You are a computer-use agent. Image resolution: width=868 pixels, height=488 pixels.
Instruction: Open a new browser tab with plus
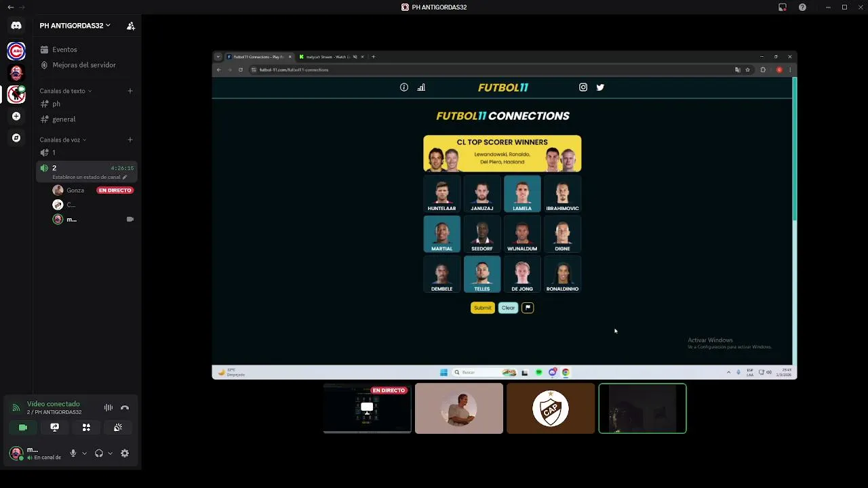373,57
